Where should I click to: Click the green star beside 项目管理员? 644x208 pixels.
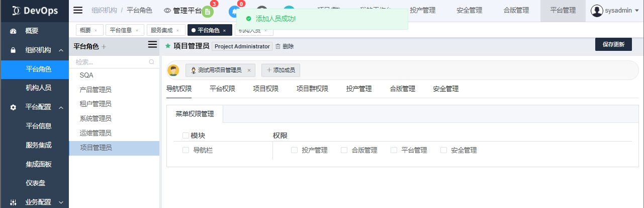pos(168,46)
